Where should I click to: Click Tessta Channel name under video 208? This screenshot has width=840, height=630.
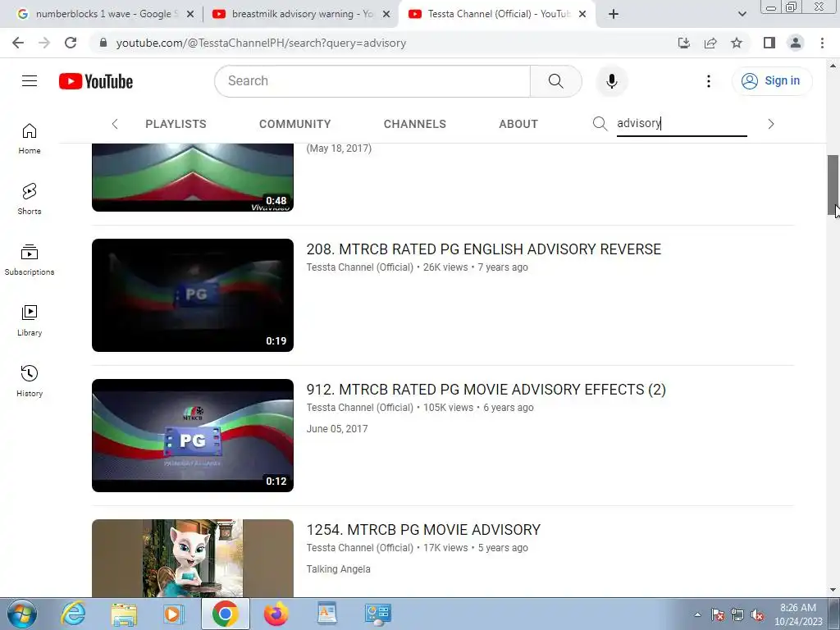[x=360, y=267]
